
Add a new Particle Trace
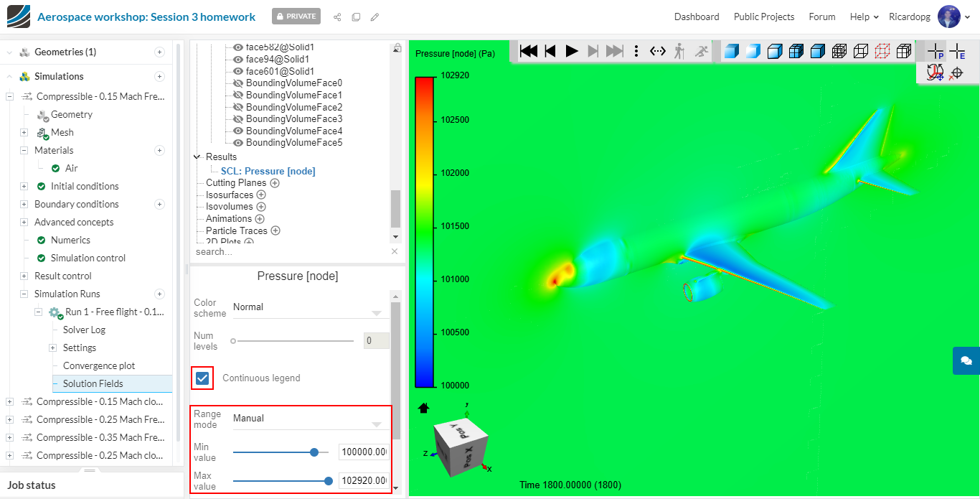pyautogui.click(x=275, y=230)
